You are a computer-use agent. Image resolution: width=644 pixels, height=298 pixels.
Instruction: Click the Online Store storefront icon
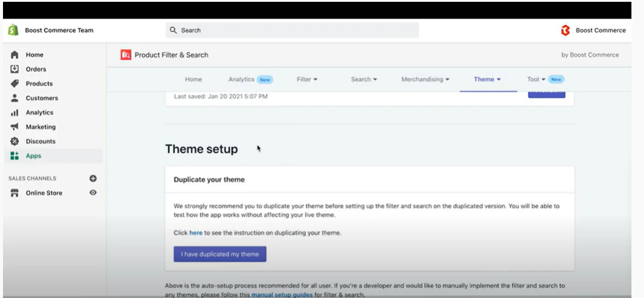pos(14,193)
